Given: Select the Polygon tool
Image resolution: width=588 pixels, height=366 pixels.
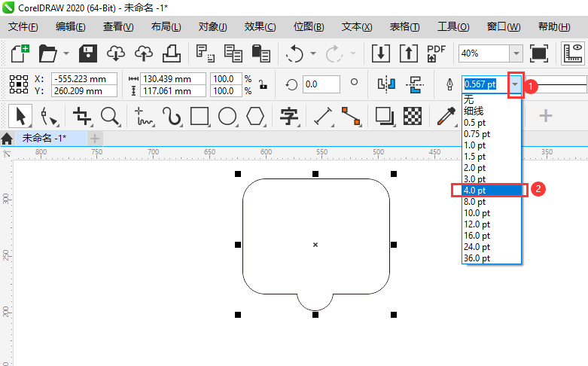Looking at the screenshot, I should [256, 116].
